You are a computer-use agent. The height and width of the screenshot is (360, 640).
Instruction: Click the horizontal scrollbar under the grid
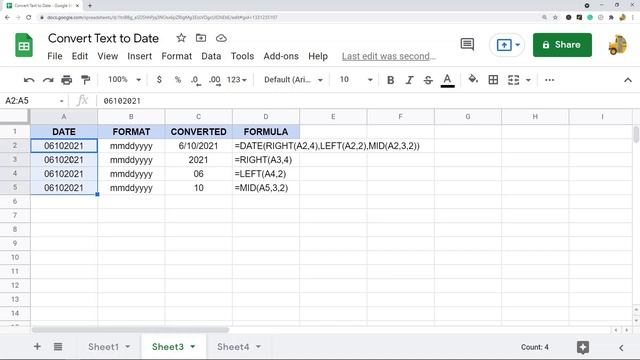(x=131, y=330)
